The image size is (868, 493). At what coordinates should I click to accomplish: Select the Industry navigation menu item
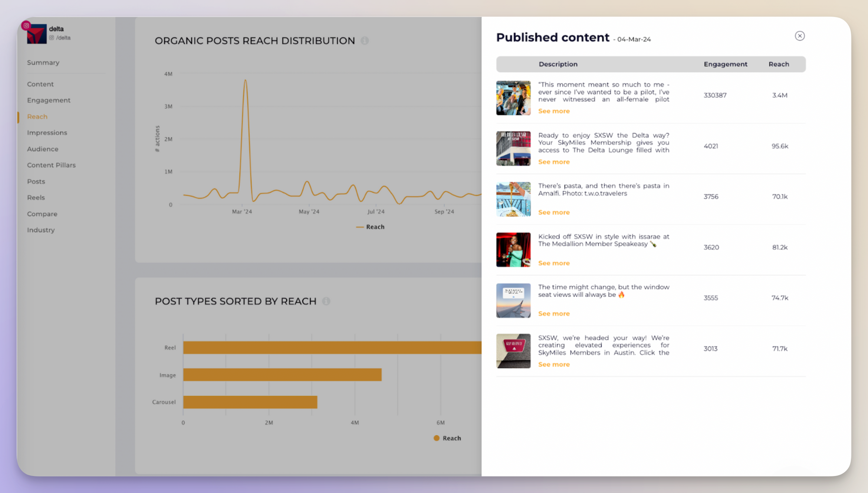click(x=40, y=230)
